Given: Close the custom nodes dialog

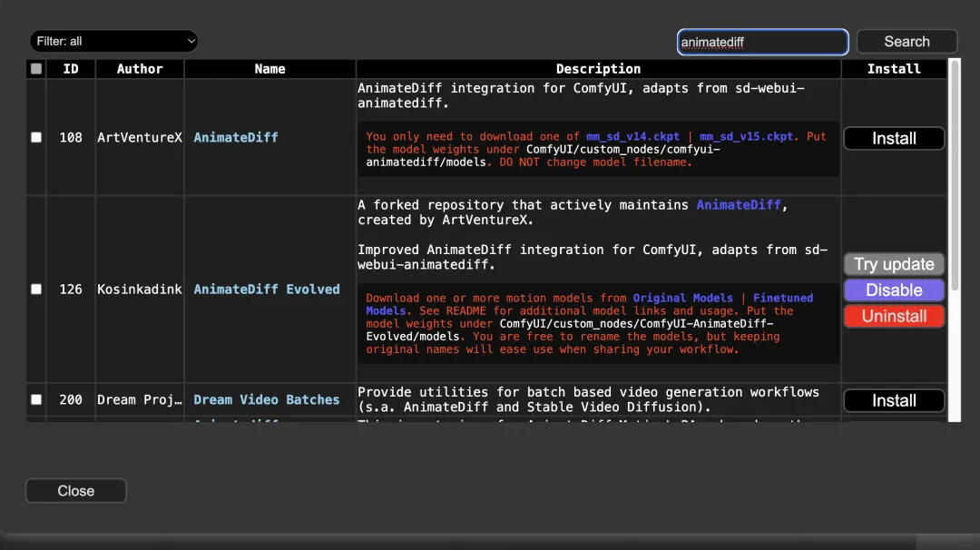Looking at the screenshot, I should 76,491.
